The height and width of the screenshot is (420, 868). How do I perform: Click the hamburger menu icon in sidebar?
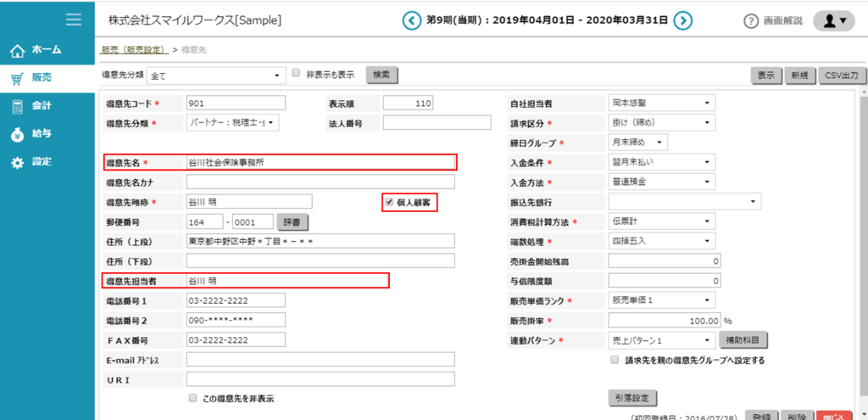[74, 19]
